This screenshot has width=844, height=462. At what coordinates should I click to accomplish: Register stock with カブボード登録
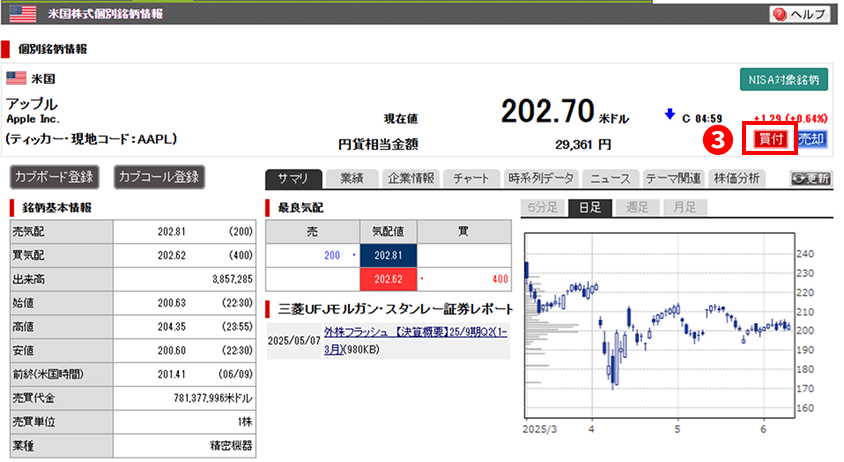tap(56, 177)
